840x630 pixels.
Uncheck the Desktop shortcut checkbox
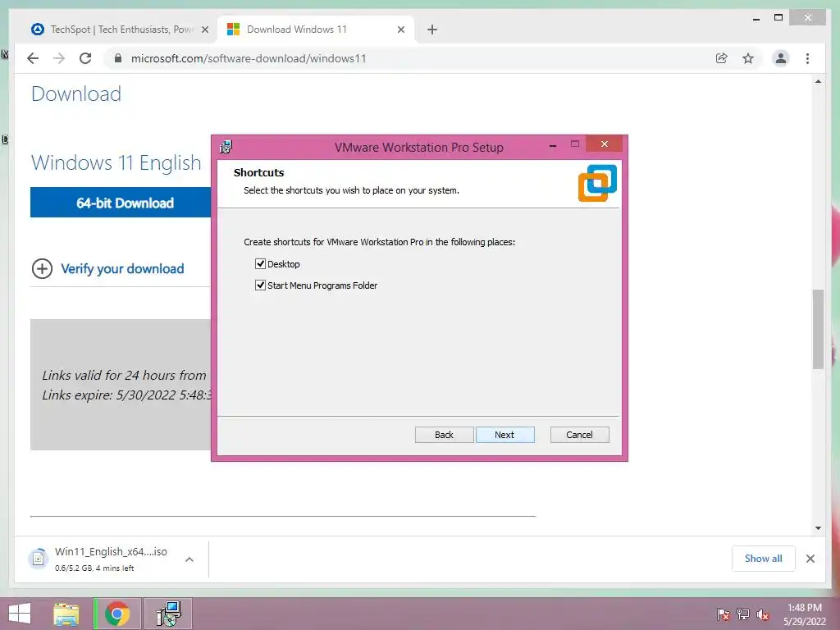point(260,263)
